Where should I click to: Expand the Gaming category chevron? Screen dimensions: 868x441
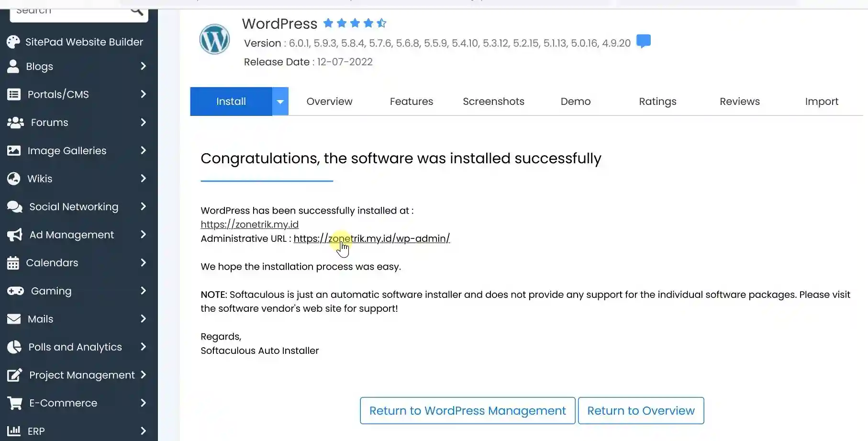[x=143, y=291]
